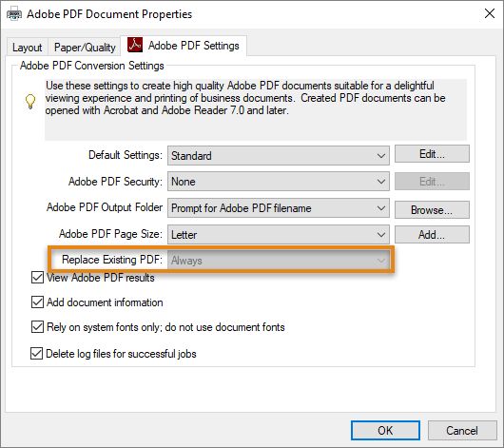Toggle Delete log files for successful jobs

(36, 353)
